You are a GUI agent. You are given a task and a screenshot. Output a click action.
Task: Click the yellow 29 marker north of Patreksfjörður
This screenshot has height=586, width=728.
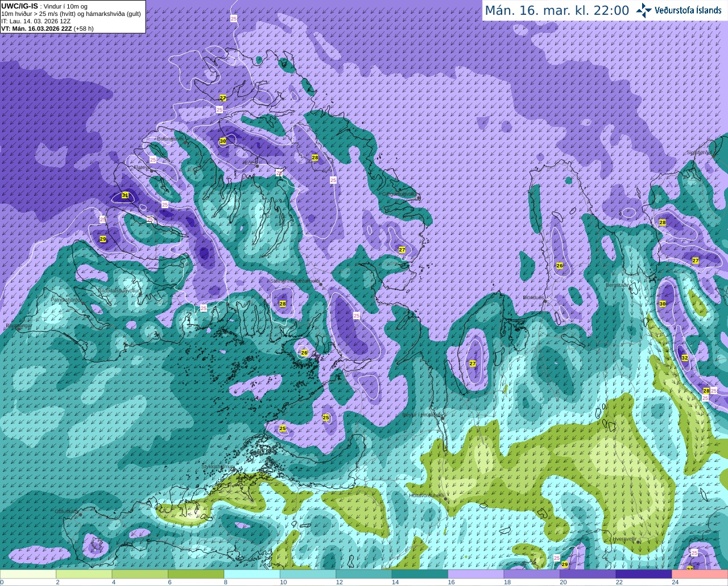pos(103,239)
